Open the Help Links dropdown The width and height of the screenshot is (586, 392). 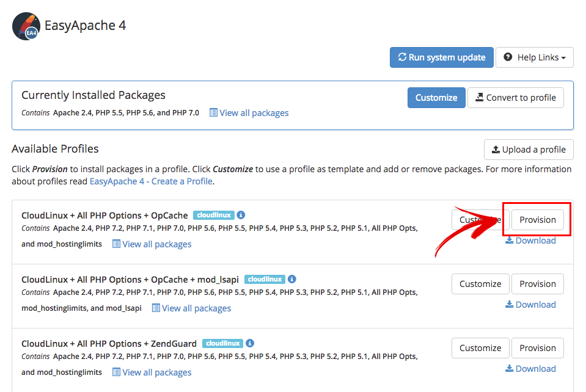click(534, 57)
